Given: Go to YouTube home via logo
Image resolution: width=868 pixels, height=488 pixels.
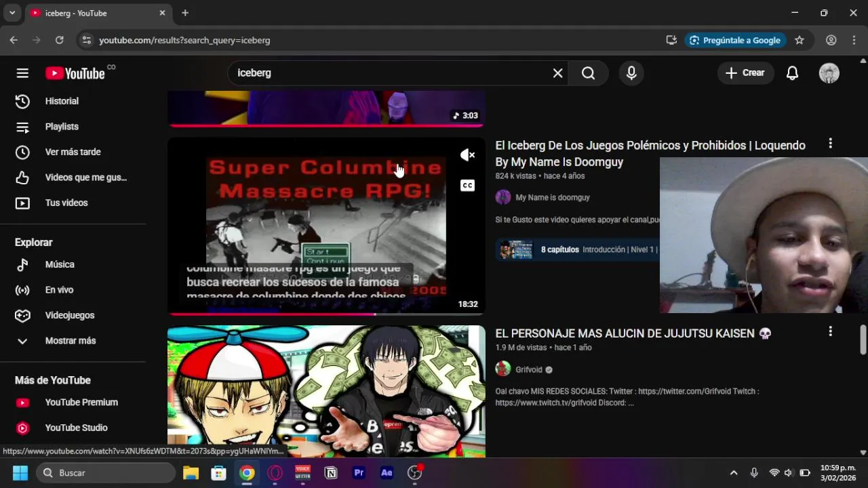Looking at the screenshot, I should (x=75, y=73).
